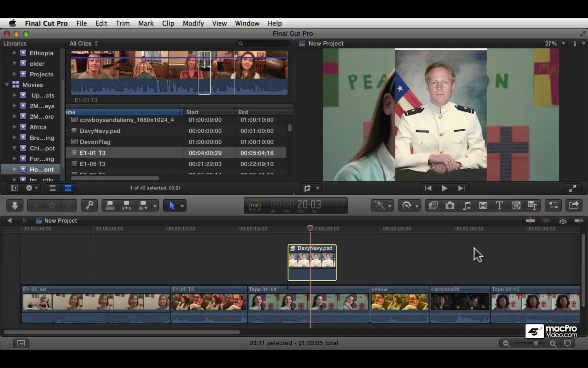The height and width of the screenshot is (368, 588).
Task: Open the transform tool dropdown in viewer
Action: 318,188
